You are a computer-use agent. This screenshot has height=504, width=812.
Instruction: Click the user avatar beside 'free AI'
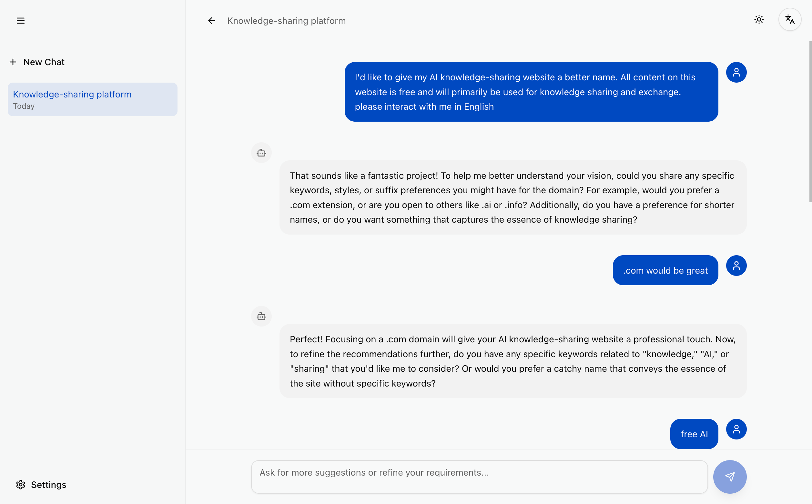coord(736,429)
